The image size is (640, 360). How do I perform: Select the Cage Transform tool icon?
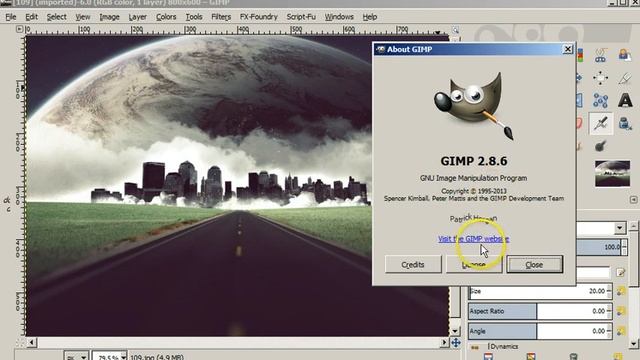click(x=600, y=100)
